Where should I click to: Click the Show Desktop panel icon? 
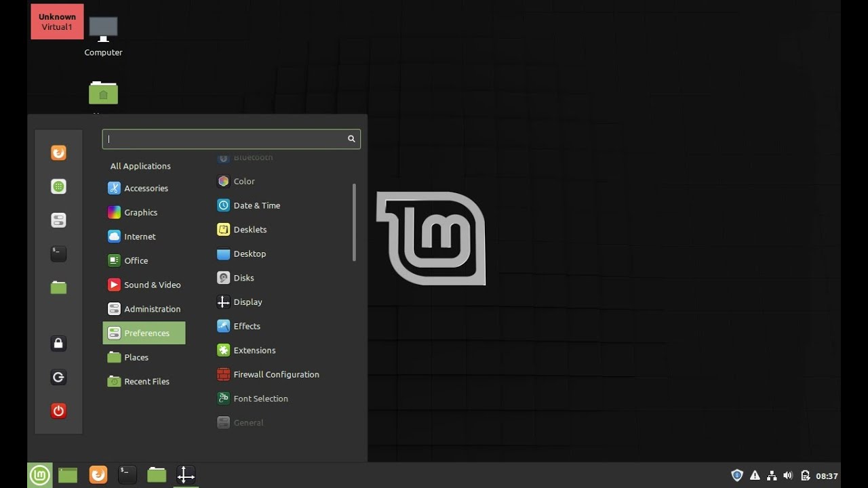(x=68, y=475)
